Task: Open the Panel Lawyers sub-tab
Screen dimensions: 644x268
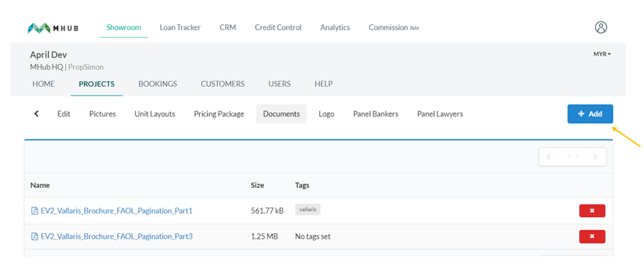Action: (x=440, y=114)
